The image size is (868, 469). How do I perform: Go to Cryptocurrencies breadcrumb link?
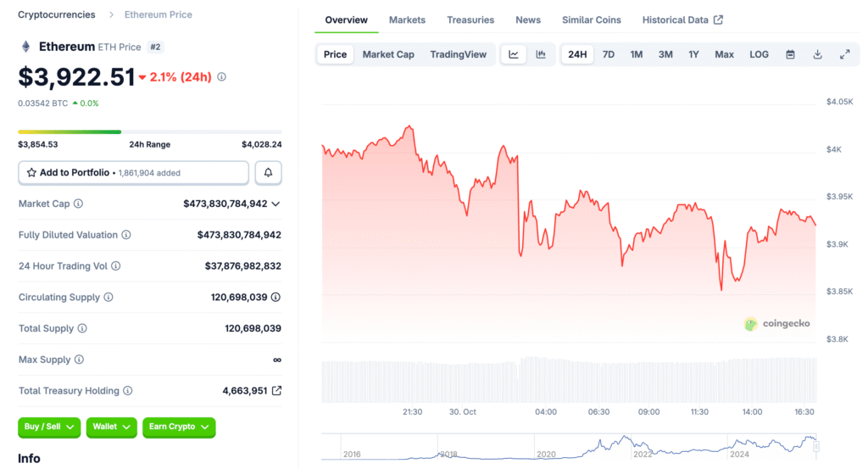pos(56,14)
